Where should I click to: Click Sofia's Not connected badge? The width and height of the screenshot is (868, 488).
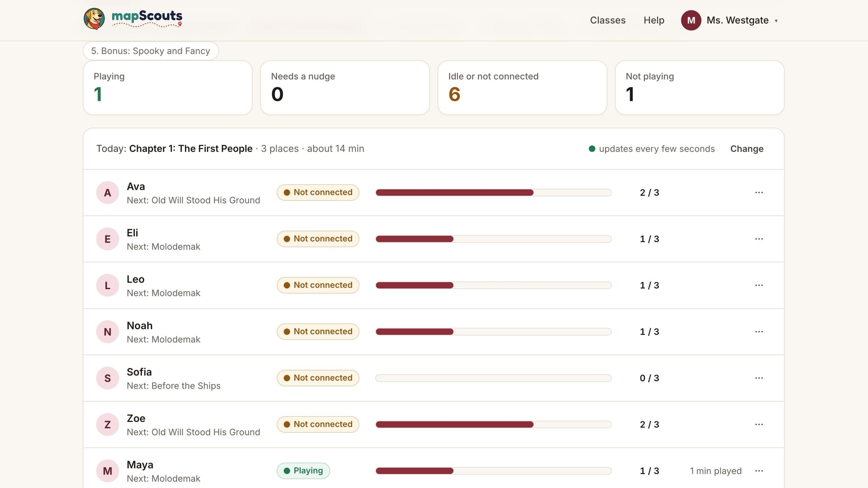(318, 378)
